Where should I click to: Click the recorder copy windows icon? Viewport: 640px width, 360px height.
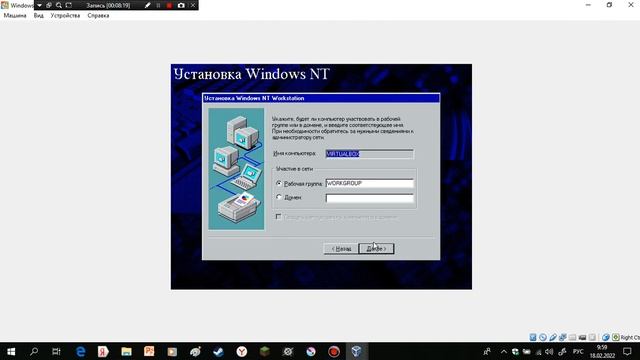tap(49, 5)
